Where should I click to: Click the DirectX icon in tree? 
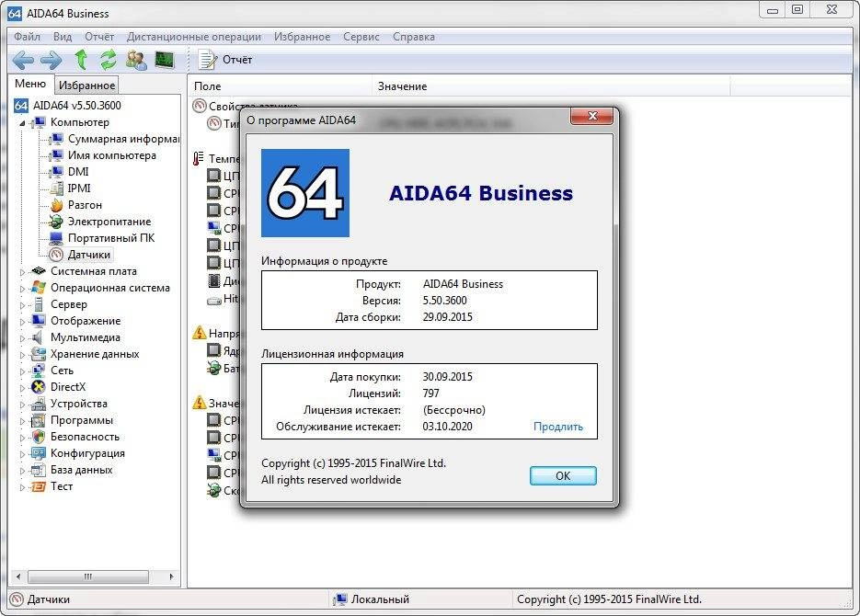tap(39, 387)
